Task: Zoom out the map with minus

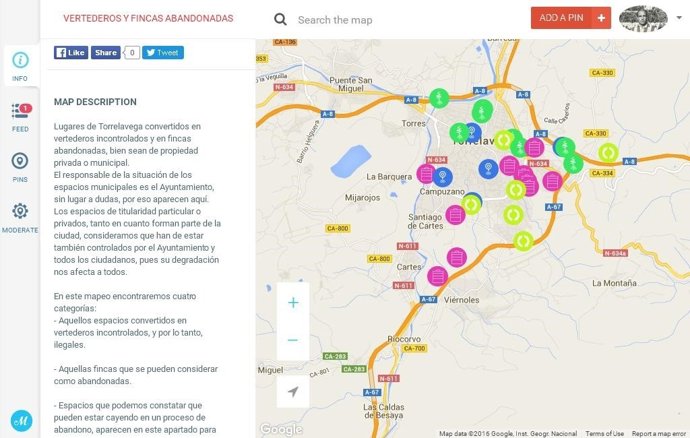Action: coord(293,340)
